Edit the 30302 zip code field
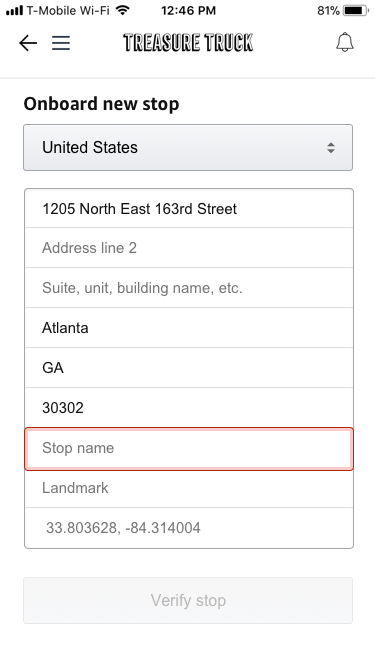Screen dimensions: 375x667 (x=189, y=408)
